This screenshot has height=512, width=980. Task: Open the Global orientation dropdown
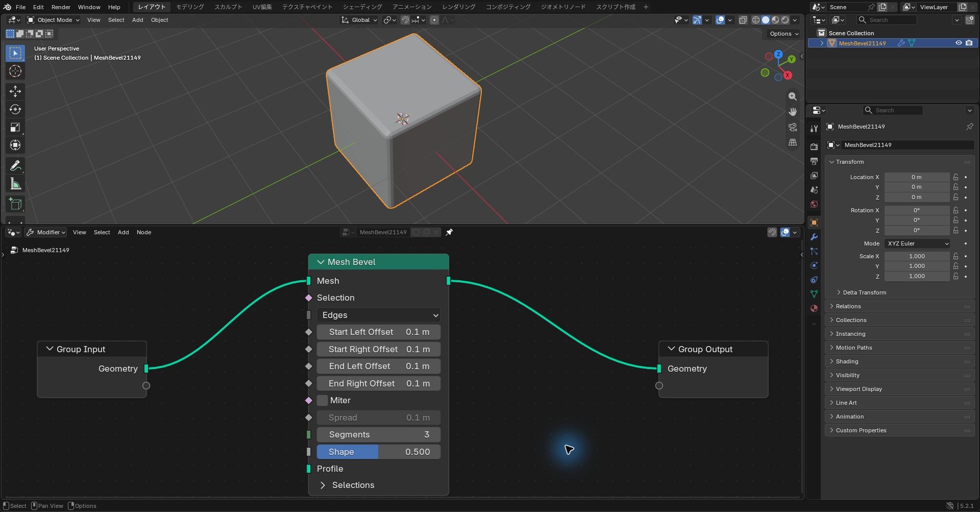coord(359,20)
